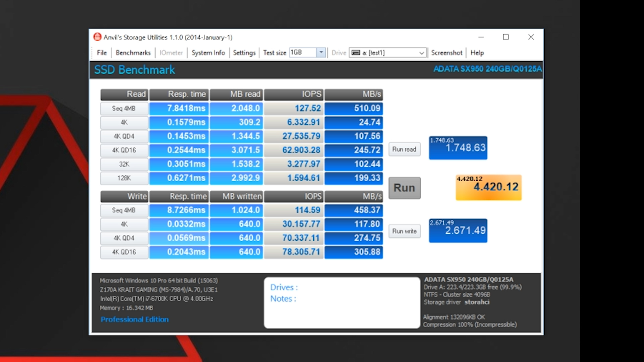Click the 305.88 MB/s value
Image resolution: width=644 pixels, height=362 pixels.
point(354,252)
